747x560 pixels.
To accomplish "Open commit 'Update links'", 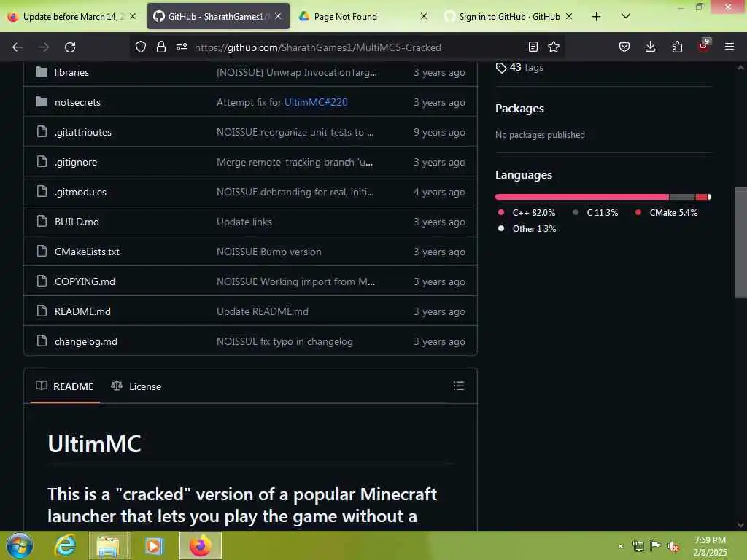I will click(x=244, y=222).
